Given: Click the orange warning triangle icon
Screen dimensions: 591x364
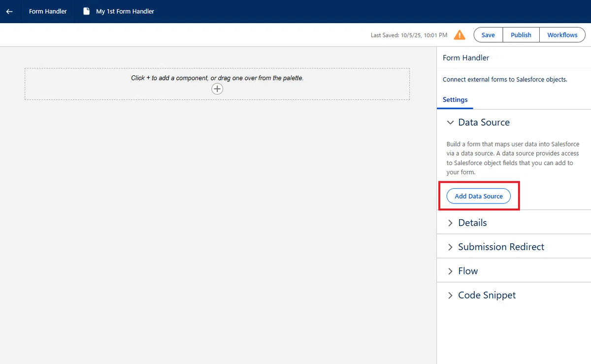Looking at the screenshot, I should (x=460, y=35).
